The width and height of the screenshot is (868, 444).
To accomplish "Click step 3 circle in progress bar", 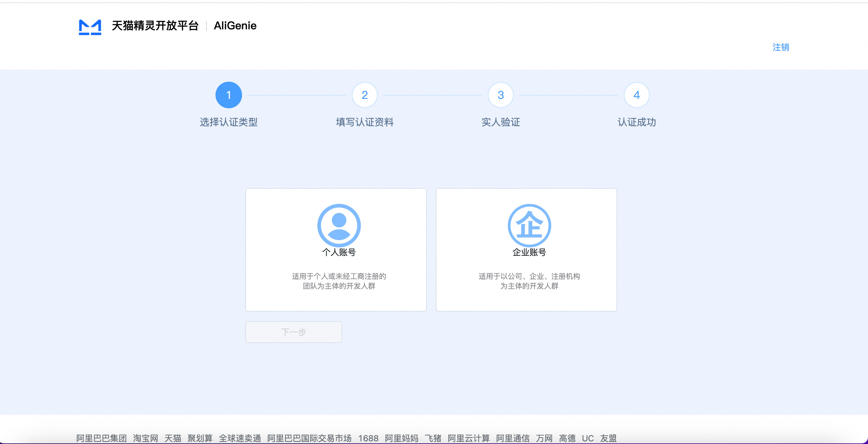I will (501, 95).
